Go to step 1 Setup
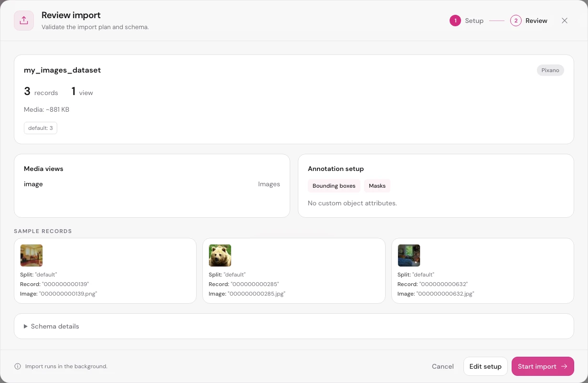Image resolution: width=588 pixels, height=383 pixels. click(466, 21)
